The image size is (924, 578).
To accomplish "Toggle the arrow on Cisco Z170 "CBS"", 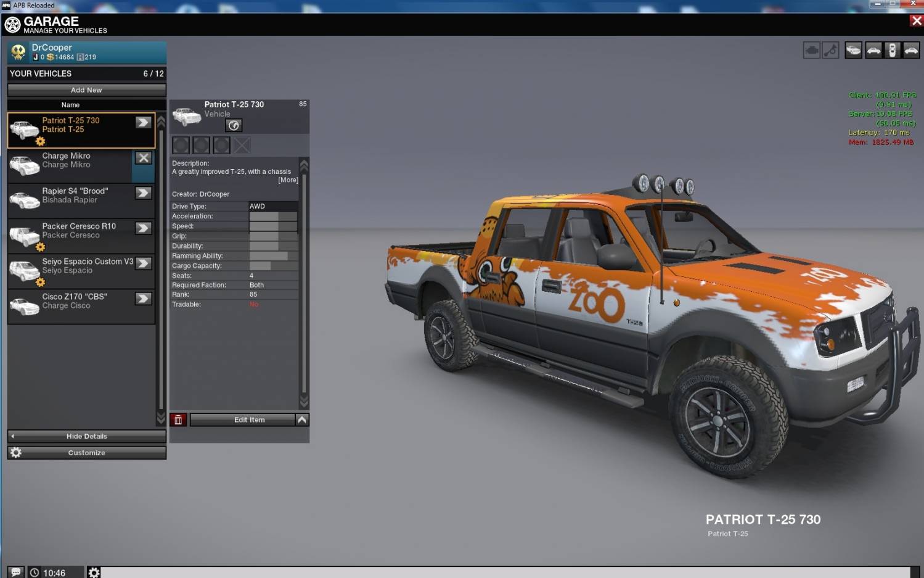I will pos(144,299).
